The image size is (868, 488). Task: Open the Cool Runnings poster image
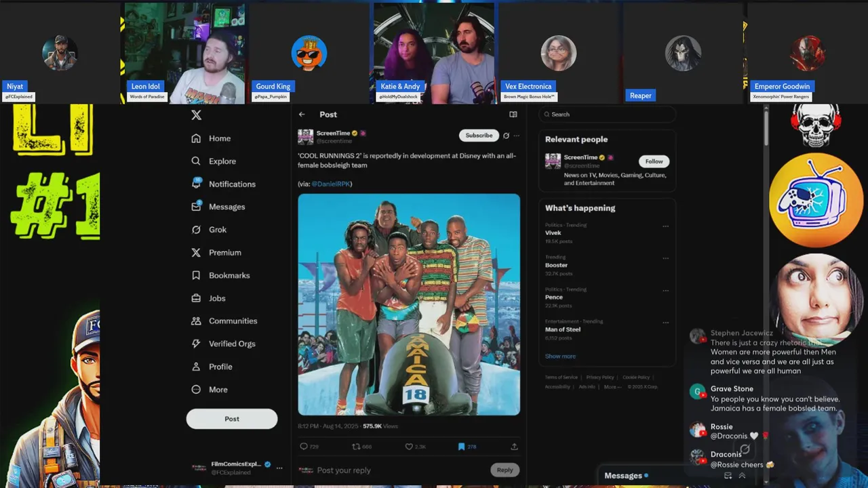pyautogui.click(x=409, y=304)
